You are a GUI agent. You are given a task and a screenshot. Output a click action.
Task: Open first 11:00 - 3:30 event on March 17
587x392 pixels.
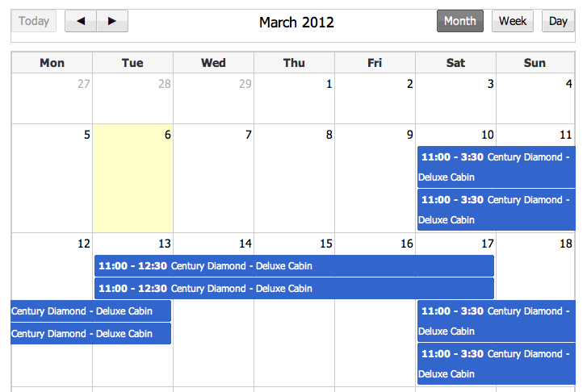pyautogui.click(x=497, y=321)
